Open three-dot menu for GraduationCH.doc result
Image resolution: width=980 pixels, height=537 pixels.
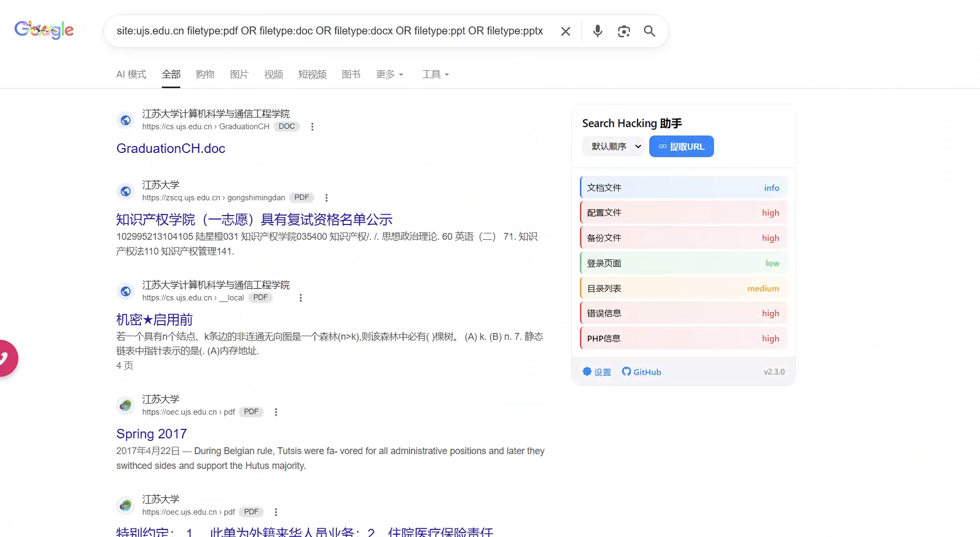tap(312, 127)
